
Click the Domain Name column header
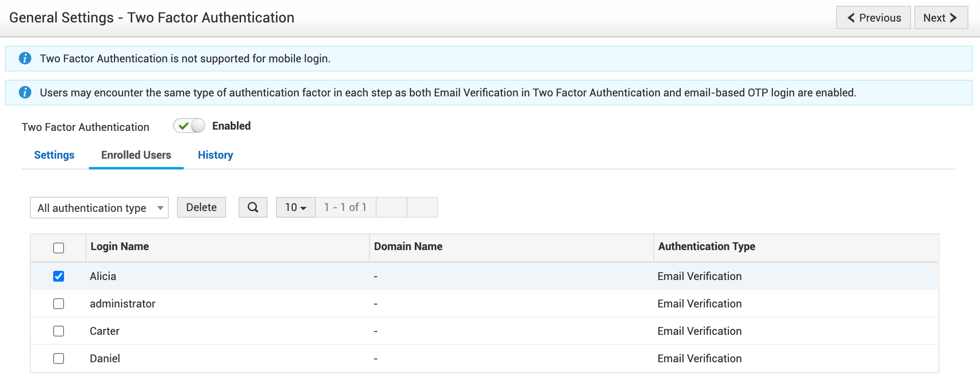408,246
